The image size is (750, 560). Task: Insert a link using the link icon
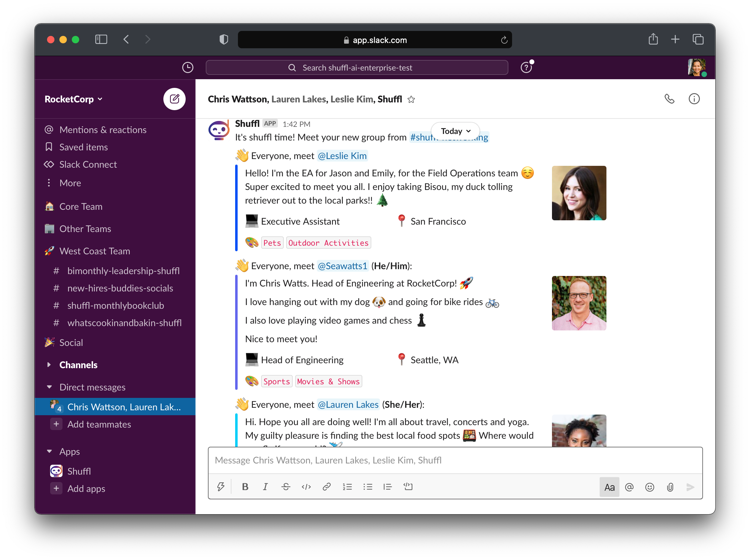326,487
